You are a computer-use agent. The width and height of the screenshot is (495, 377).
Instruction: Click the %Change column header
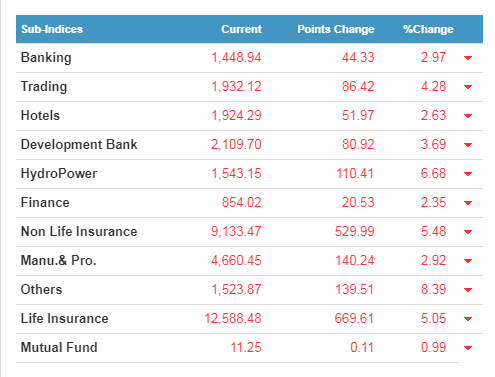(x=428, y=29)
